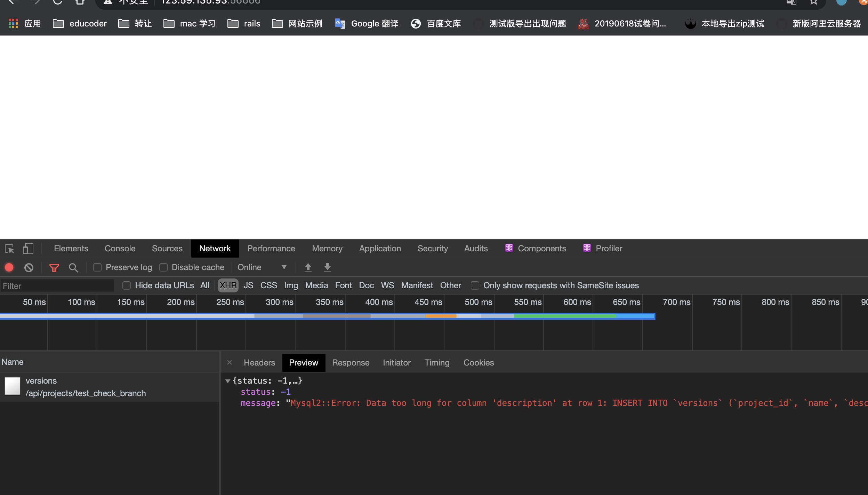868x495 pixels.
Task: Filter requests by Font type
Action: click(x=344, y=285)
